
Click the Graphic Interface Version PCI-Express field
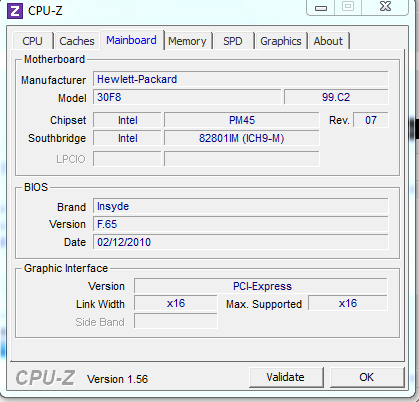tap(261, 286)
